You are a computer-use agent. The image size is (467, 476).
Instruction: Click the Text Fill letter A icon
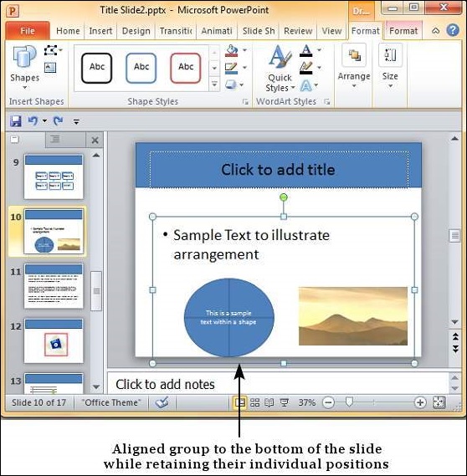coord(306,50)
